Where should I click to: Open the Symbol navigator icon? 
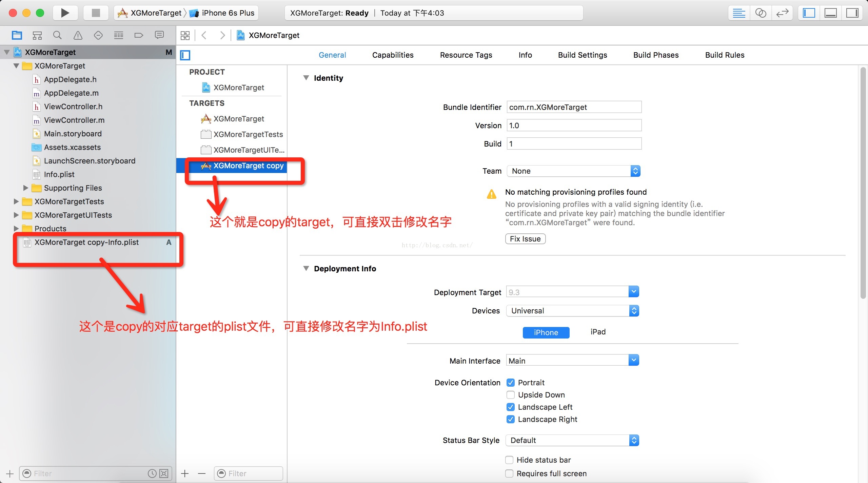pos(37,35)
